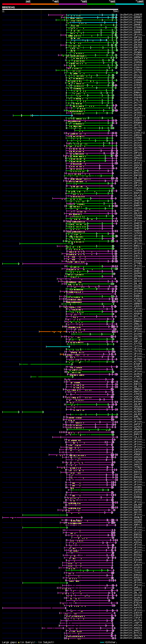Select hit label UniRef100_C5XPK9

[x=131, y=369]
